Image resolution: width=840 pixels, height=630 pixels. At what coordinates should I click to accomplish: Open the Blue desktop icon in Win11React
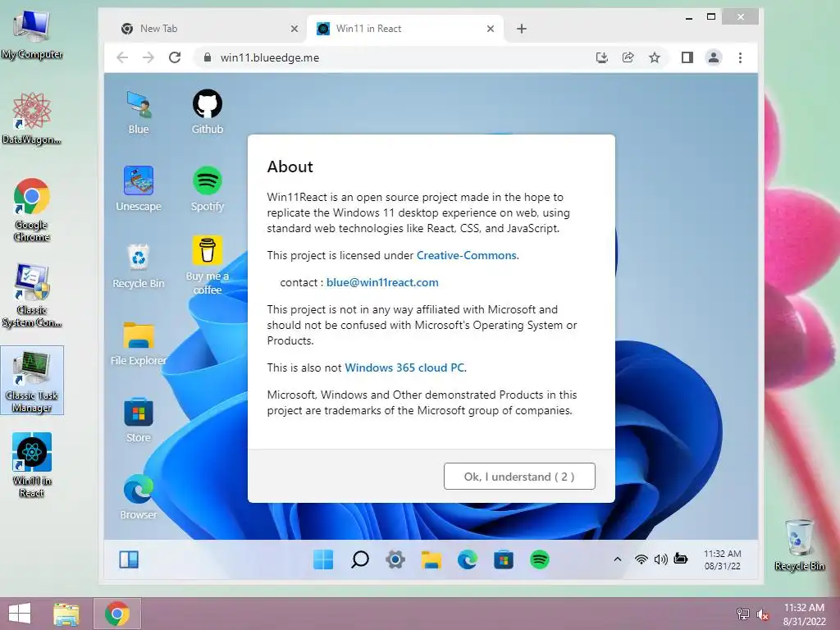click(x=138, y=112)
